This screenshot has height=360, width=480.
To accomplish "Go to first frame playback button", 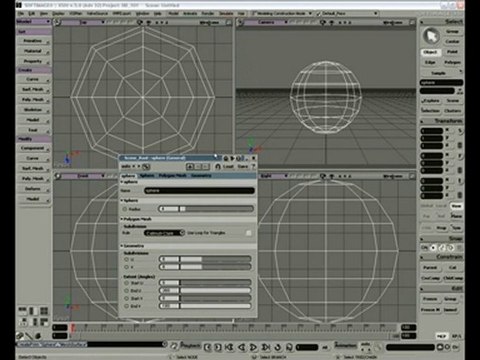I will (229, 347).
